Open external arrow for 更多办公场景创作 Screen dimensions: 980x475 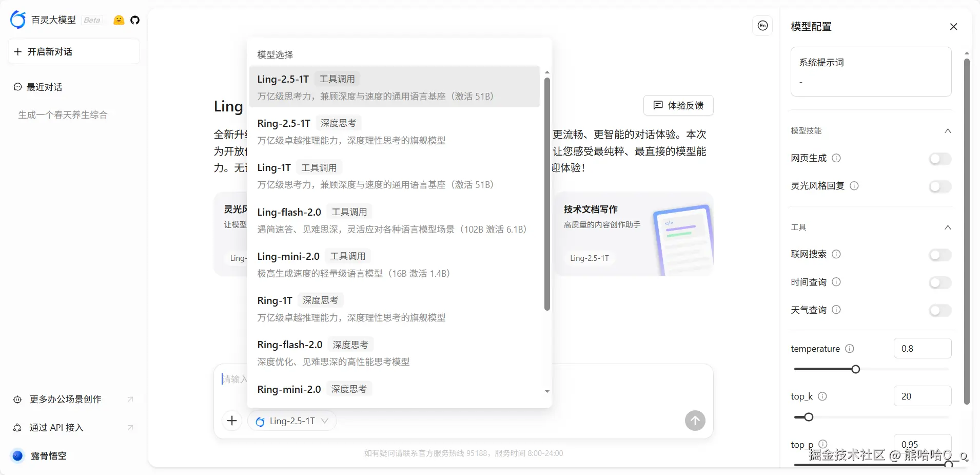(130, 400)
